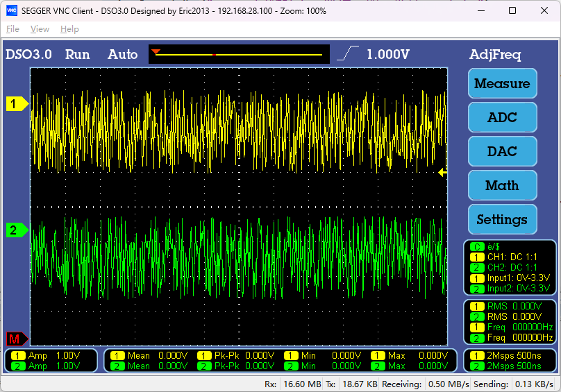Screen dimensions: 561x392
Task: Open the File menu
Action: coord(12,29)
